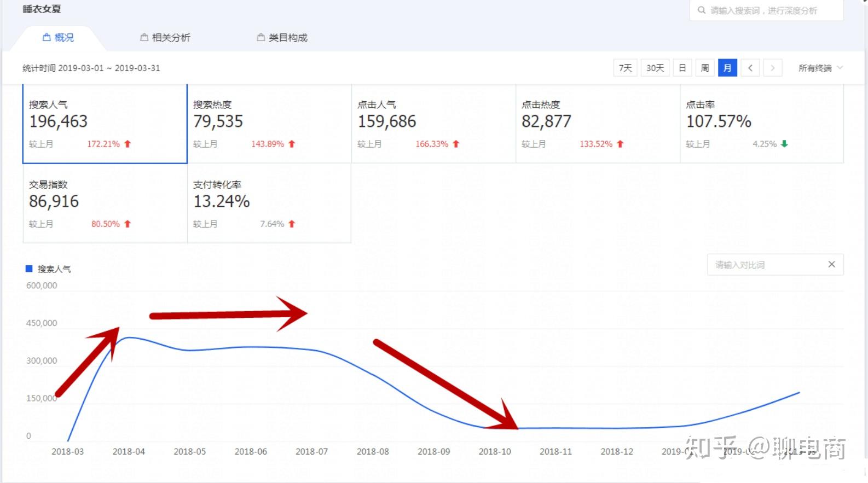
Task: Click the 相关分析 tab icon
Action: point(144,38)
